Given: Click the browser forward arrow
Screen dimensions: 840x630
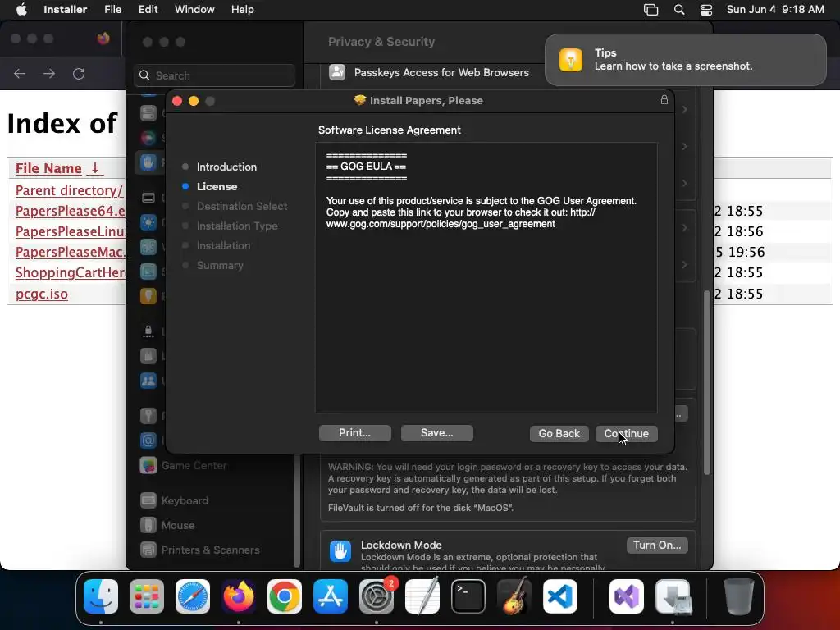Looking at the screenshot, I should tap(49, 74).
